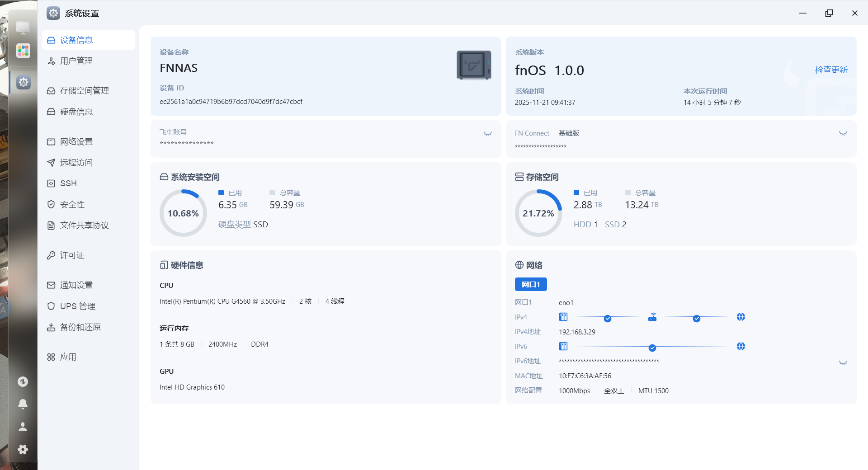Click the 检查更新 link
868x470 pixels.
[831, 70]
